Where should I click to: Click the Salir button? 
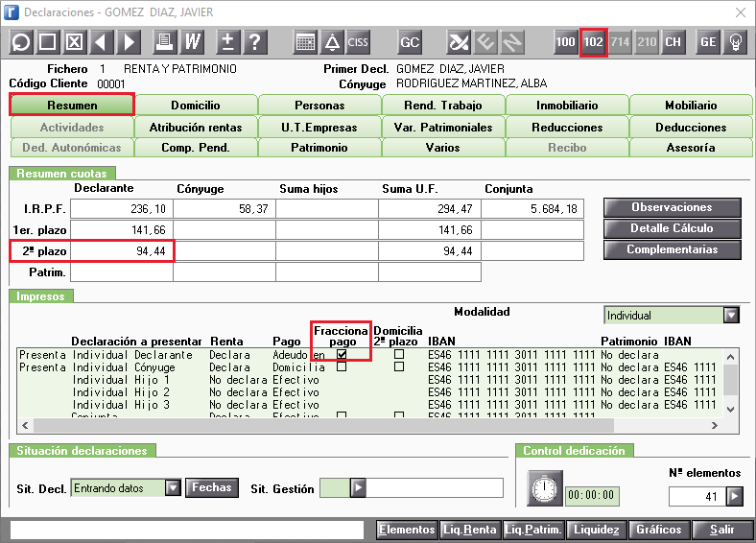click(722, 530)
